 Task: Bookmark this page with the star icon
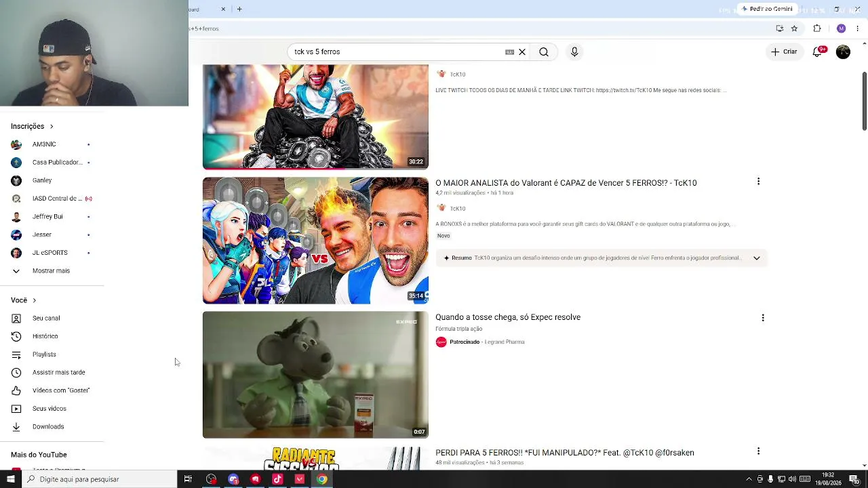click(x=794, y=28)
